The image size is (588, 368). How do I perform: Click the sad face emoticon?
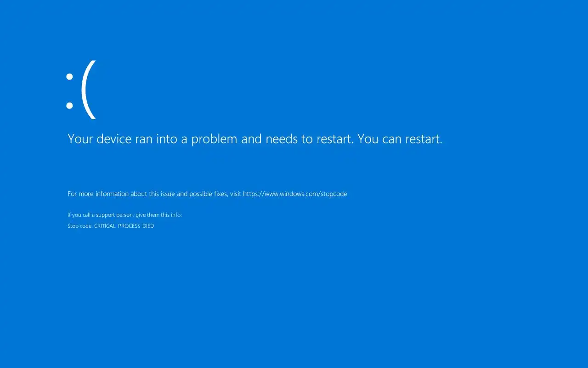pos(81,90)
